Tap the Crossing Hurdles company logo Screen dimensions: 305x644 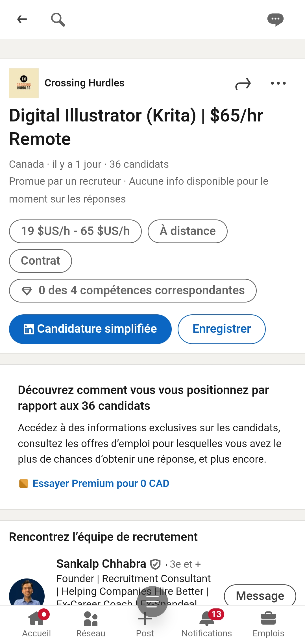(24, 83)
